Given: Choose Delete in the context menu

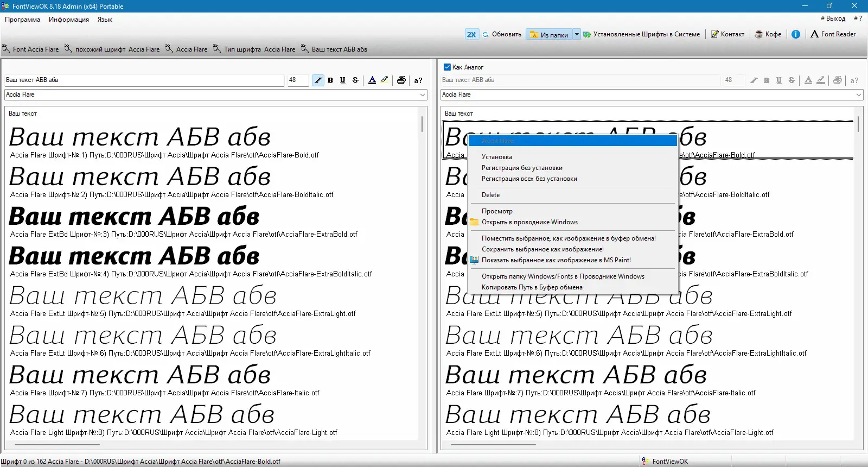Looking at the screenshot, I should tap(573, 195).
